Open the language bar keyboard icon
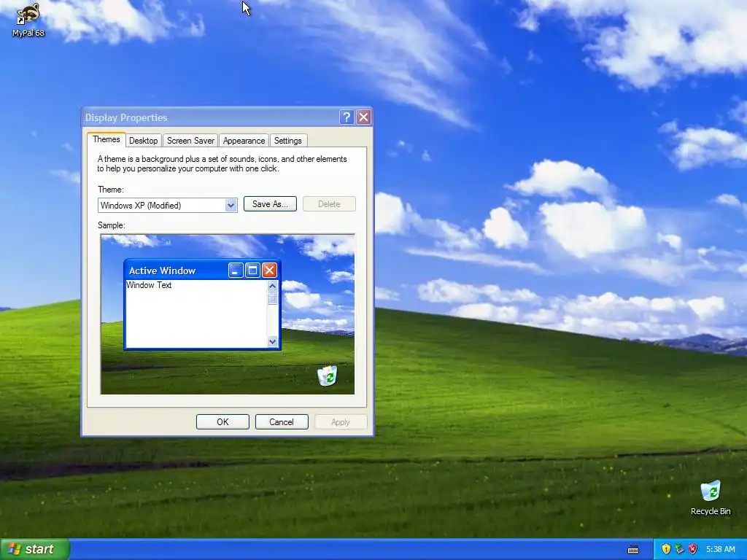 click(x=633, y=550)
